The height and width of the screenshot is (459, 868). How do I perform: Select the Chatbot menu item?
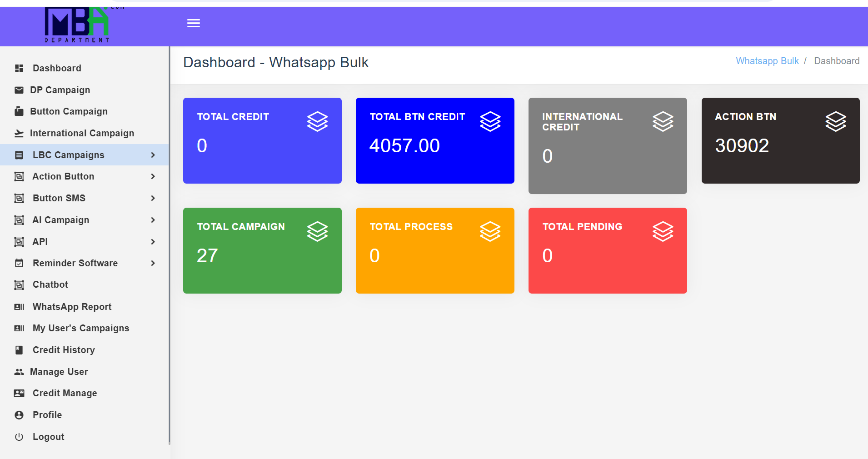click(x=85, y=285)
